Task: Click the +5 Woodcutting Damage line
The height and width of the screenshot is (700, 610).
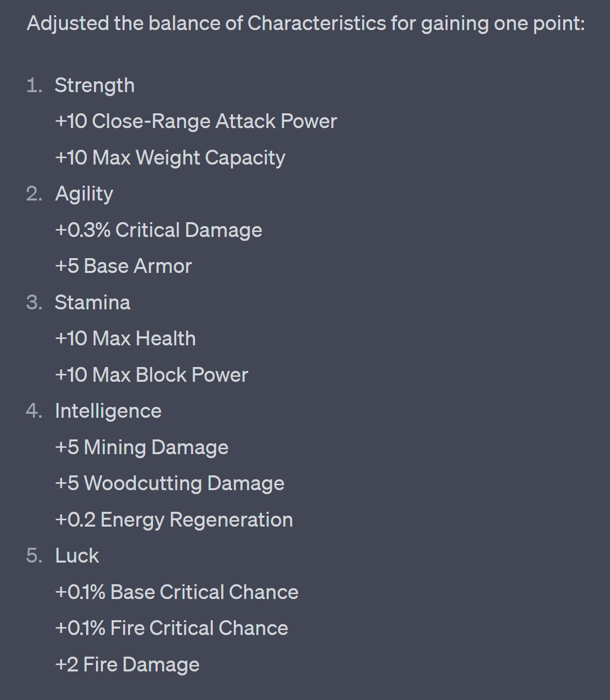Action: 170,483
